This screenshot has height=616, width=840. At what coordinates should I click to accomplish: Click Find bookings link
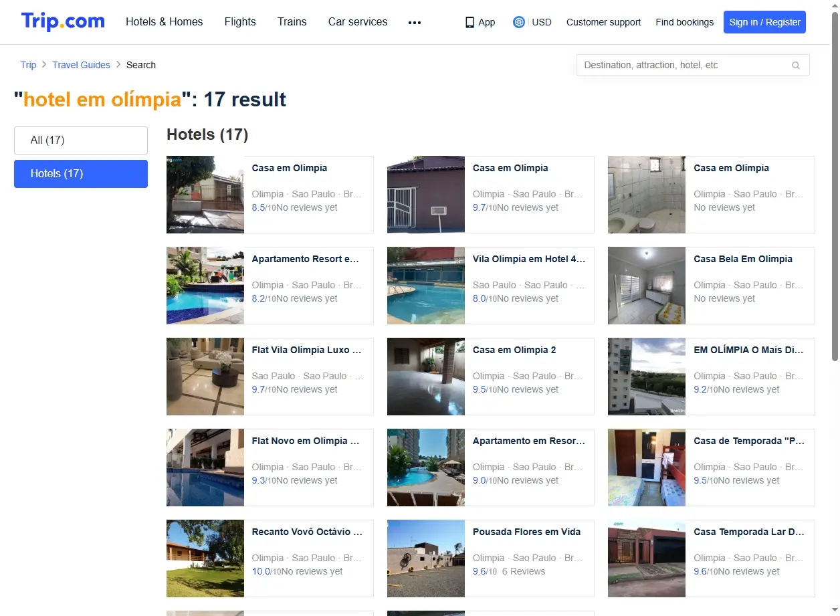pos(685,22)
